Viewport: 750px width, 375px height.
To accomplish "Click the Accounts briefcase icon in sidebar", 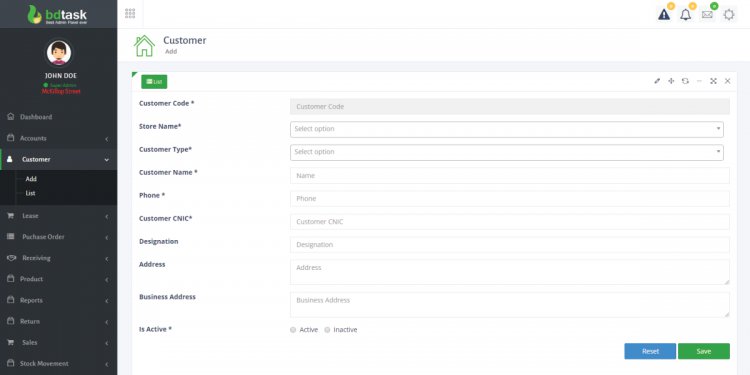I will pyautogui.click(x=11, y=138).
